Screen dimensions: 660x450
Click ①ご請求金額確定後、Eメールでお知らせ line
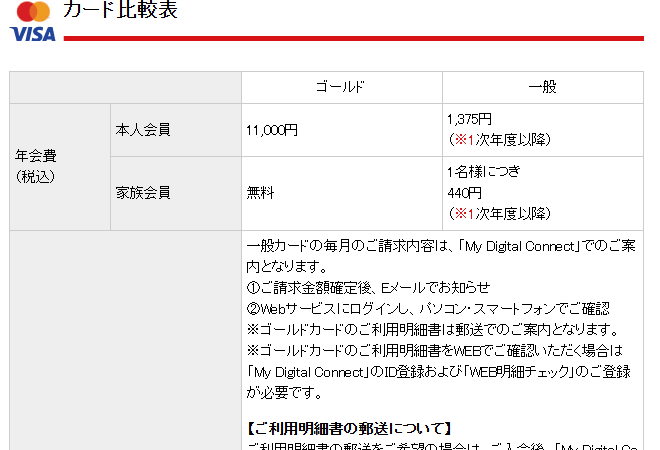coord(368,288)
